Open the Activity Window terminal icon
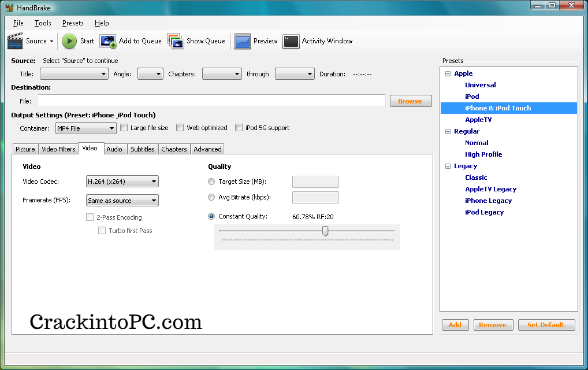The height and width of the screenshot is (370, 588). (x=291, y=41)
